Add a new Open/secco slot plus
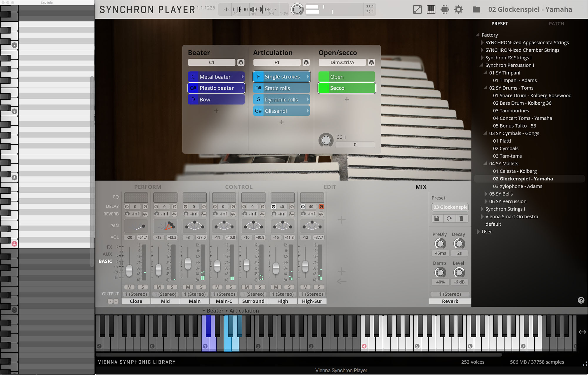Screen dimensions: 588x375 (347, 99)
